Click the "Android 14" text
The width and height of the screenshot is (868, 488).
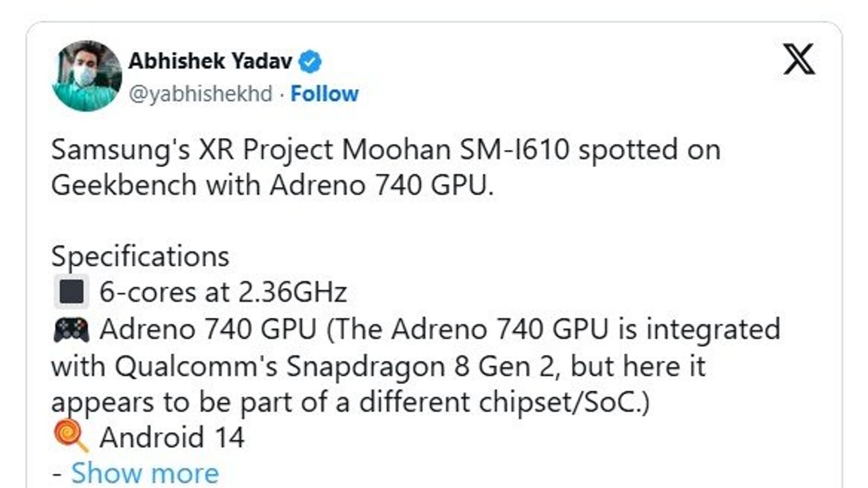click(x=172, y=437)
